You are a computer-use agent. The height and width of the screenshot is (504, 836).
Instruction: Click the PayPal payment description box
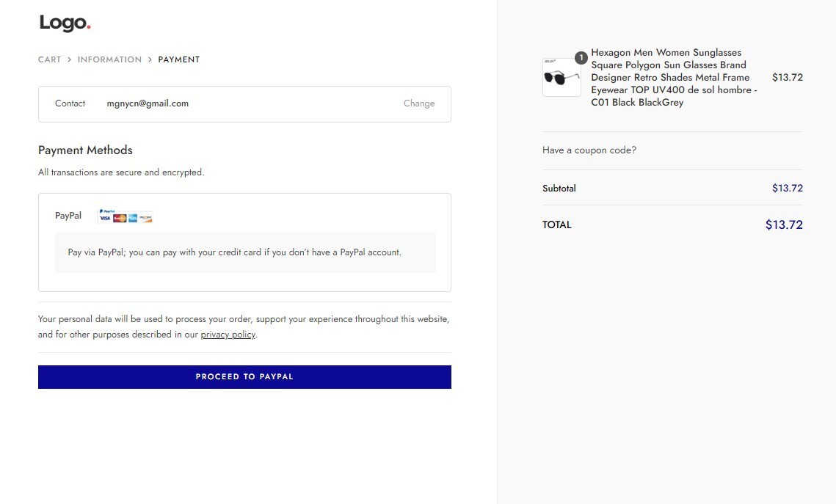(x=245, y=252)
